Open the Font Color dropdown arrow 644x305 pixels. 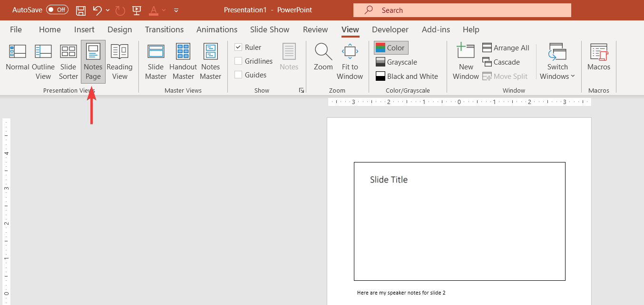click(x=164, y=10)
